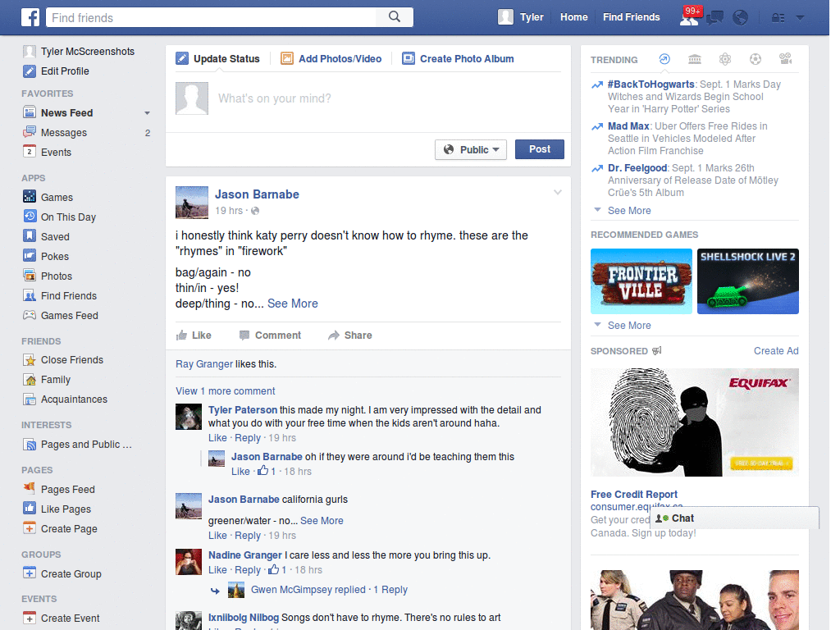Open the Mad Max trending topic
The width and height of the screenshot is (840, 630).
628,126
